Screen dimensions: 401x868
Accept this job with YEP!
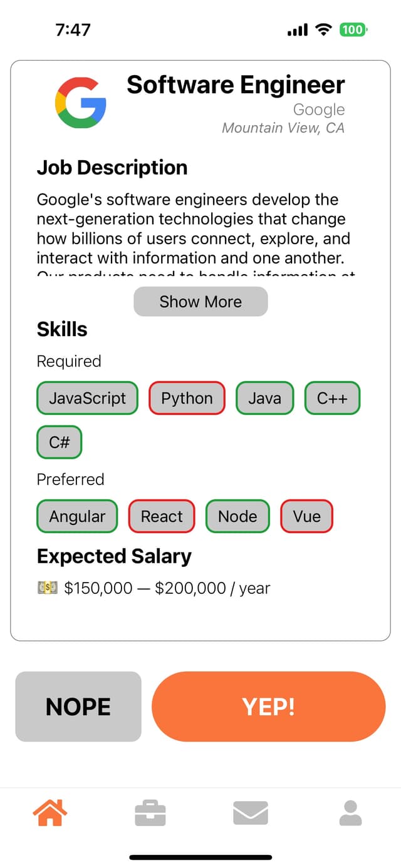[x=268, y=707]
